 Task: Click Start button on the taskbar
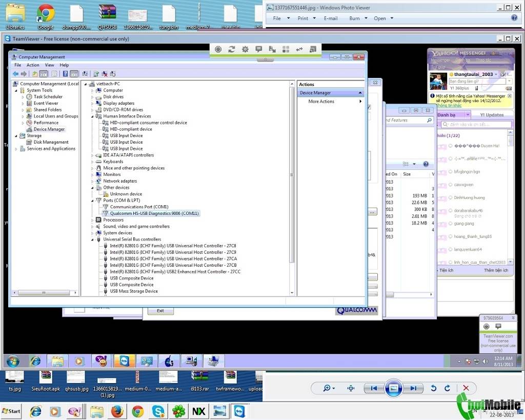(11, 411)
